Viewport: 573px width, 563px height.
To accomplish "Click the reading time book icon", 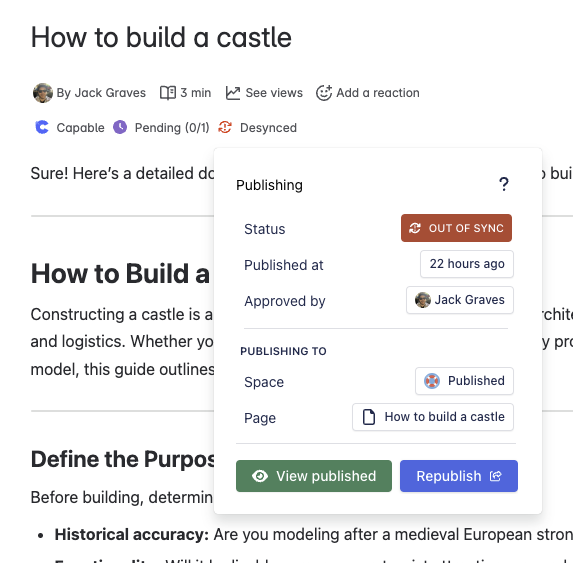I will [168, 93].
